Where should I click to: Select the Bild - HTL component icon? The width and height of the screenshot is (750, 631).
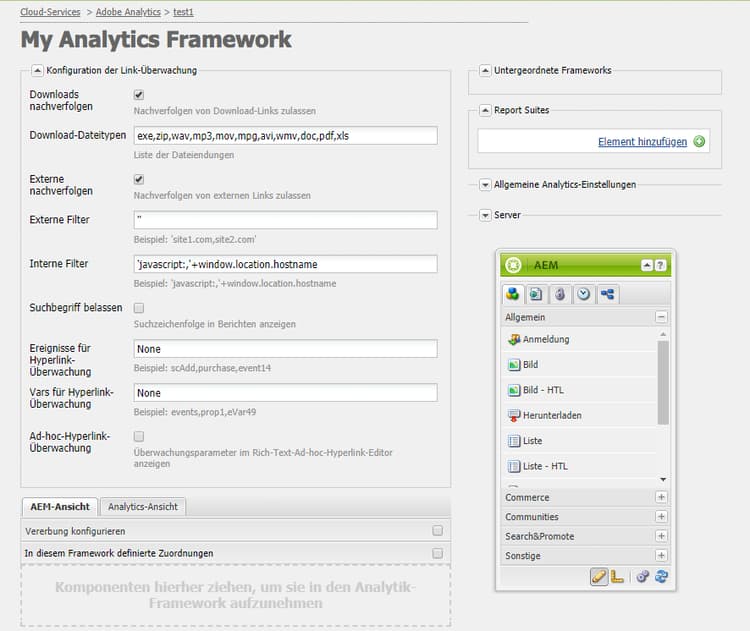[514, 390]
